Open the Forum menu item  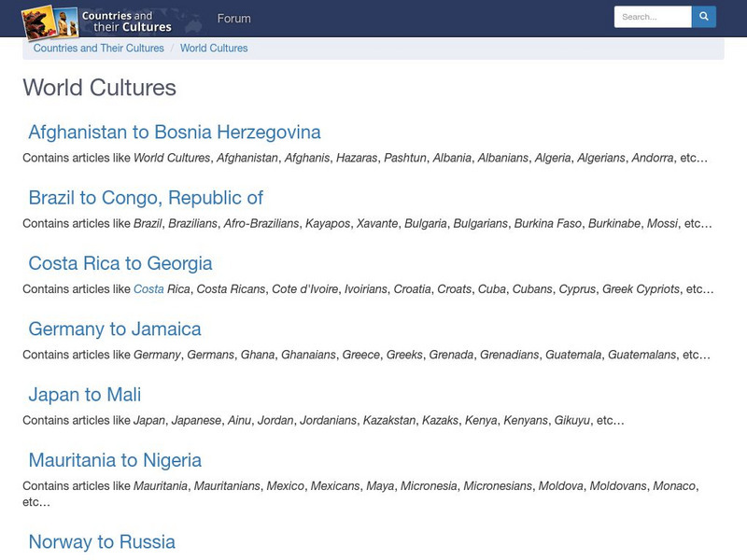tap(233, 18)
